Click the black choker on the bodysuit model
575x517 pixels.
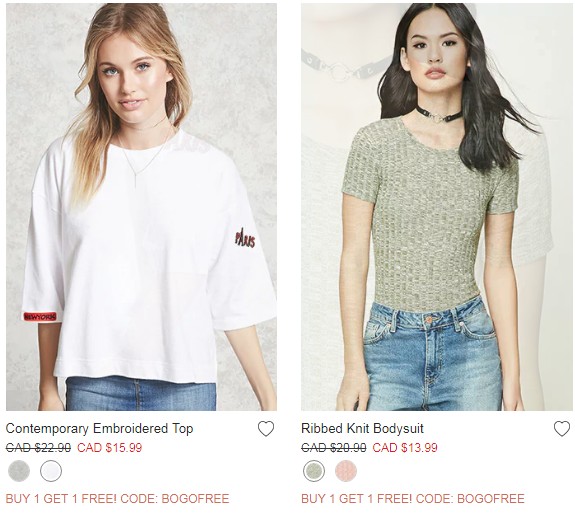(439, 114)
